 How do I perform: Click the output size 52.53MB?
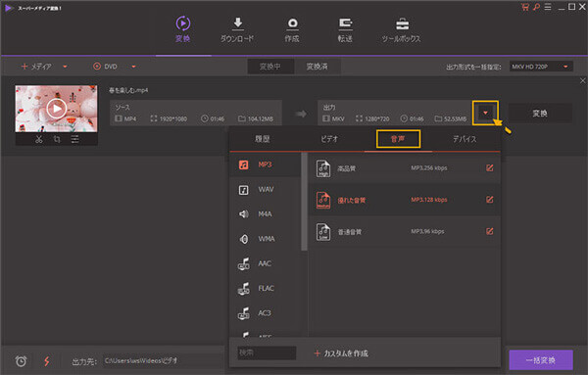tap(451, 118)
